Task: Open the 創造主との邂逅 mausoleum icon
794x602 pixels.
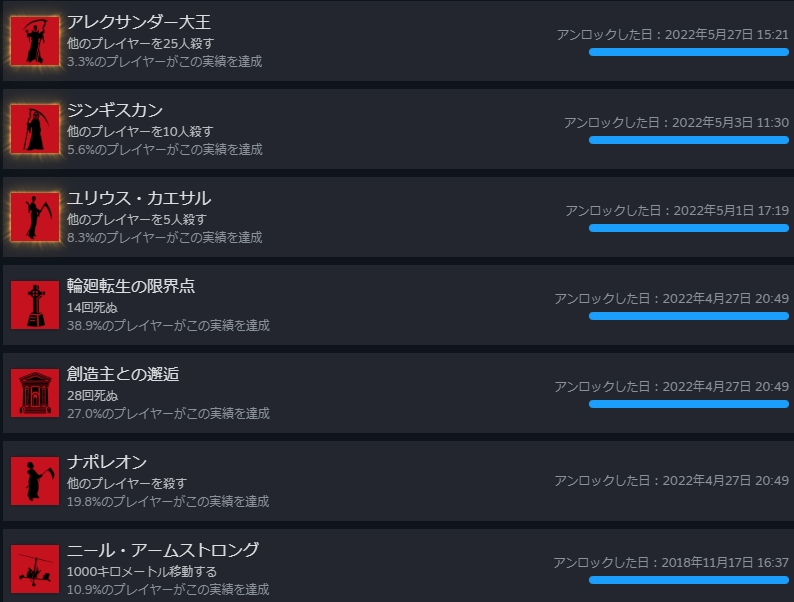Action: pos(35,393)
